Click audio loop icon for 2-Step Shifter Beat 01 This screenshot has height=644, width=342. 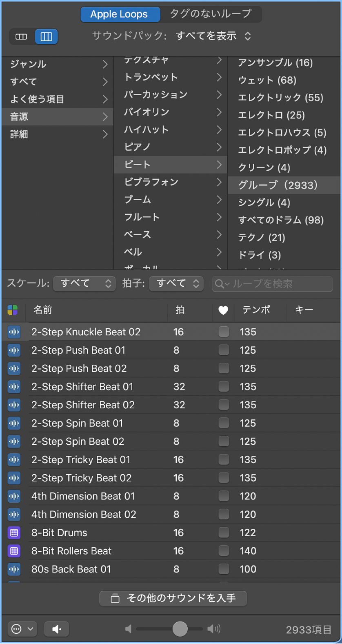(14, 387)
